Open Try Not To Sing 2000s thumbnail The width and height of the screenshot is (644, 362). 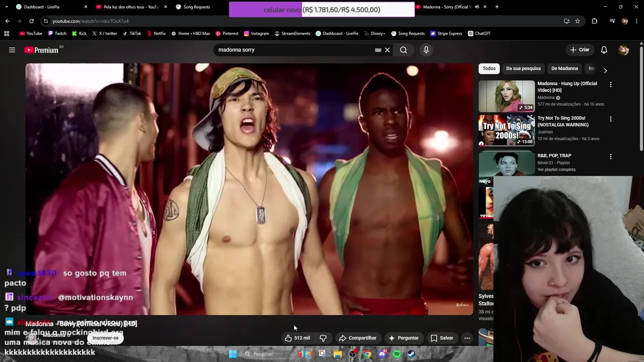pyautogui.click(x=507, y=131)
